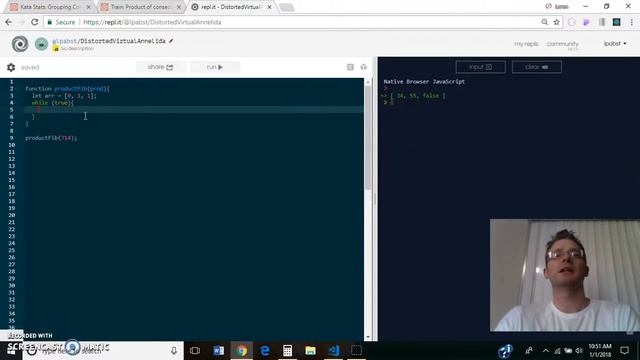The width and height of the screenshot is (640, 360).
Task: Click the help question-mark tray icon
Action: (505, 351)
